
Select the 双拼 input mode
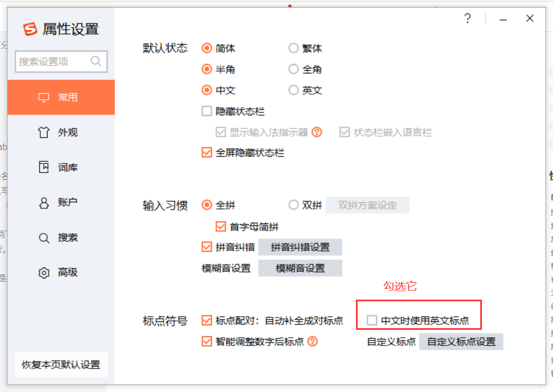click(293, 204)
